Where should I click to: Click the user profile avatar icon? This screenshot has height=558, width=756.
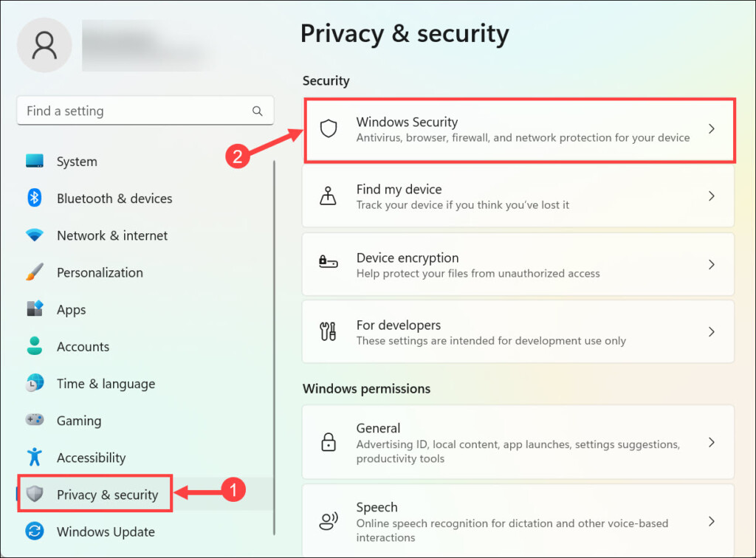pos(44,44)
